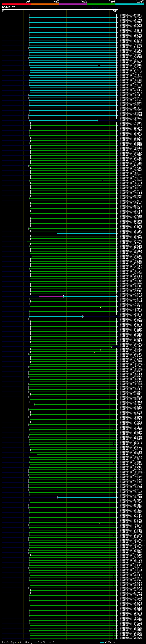Select hit label UniRef100_B0M1B3
Screen dimensions: 146x644
pyautogui.click(x=131, y=65)
